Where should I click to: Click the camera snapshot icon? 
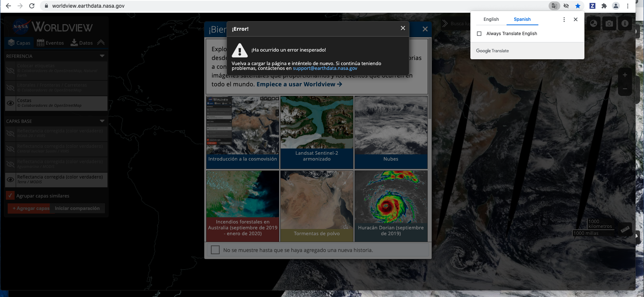click(609, 23)
